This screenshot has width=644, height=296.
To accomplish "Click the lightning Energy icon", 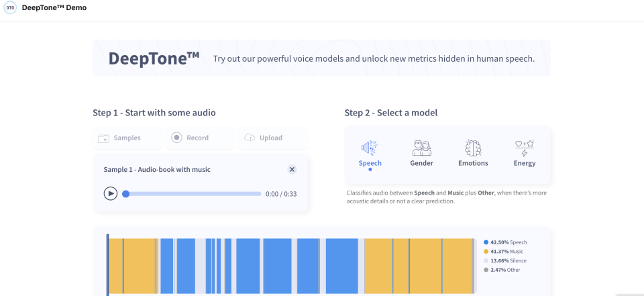I will (x=525, y=148).
